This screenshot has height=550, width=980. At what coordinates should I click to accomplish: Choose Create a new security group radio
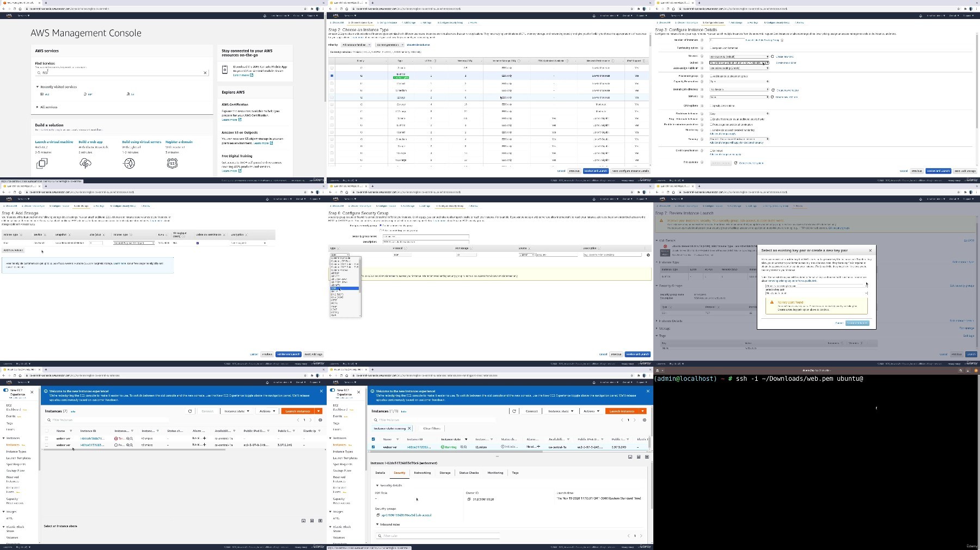pyautogui.click(x=381, y=225)
